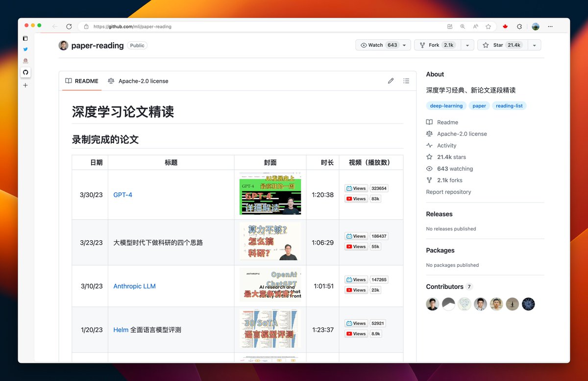Open the README outline list icon
This screenshot has width=588, height=381.
pyautogui.click(x=406, y=81)
